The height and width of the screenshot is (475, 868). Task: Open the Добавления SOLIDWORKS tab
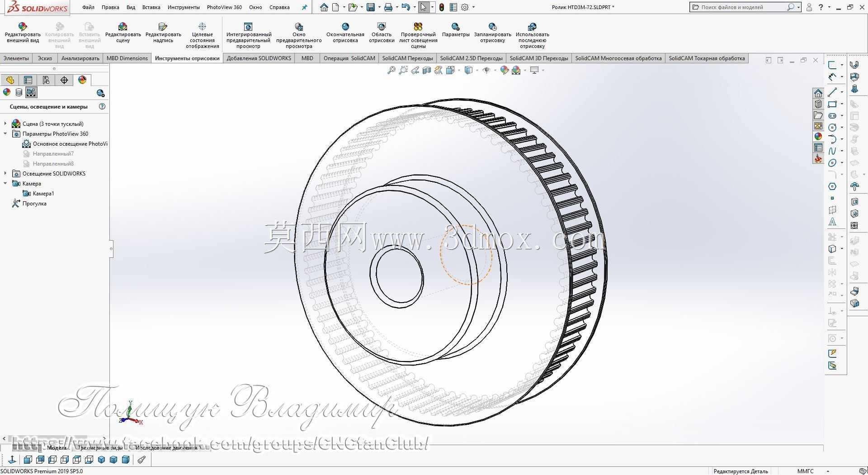coord(259,58)
